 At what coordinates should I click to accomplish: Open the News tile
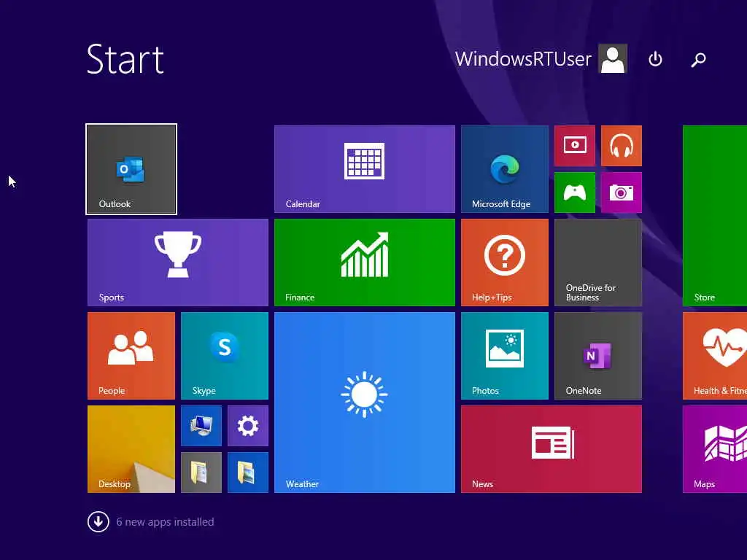click(x=551, y=449)
